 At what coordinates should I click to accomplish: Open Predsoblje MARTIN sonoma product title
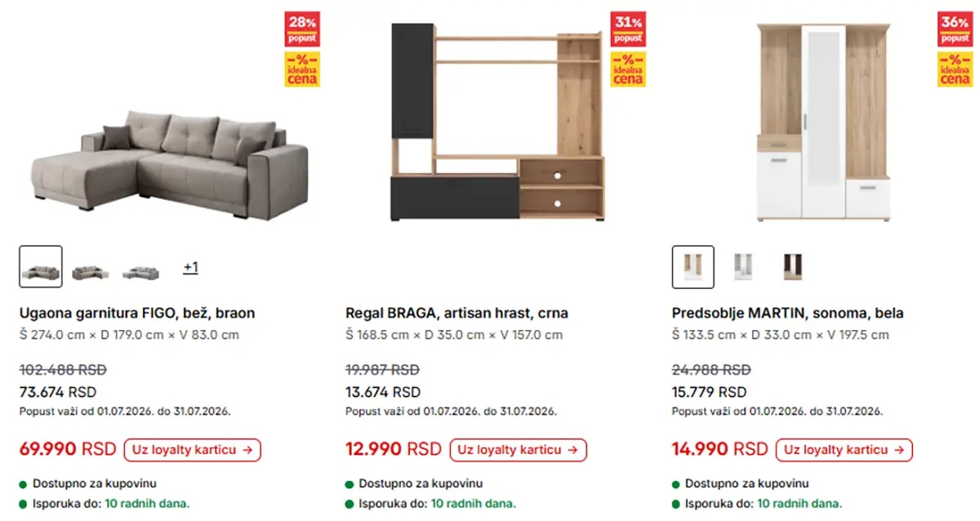(788, 313)
